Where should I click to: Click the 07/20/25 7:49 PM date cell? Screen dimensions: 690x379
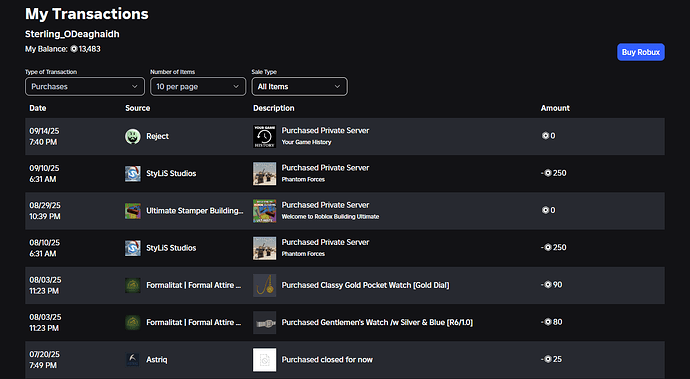pos(44,360)
